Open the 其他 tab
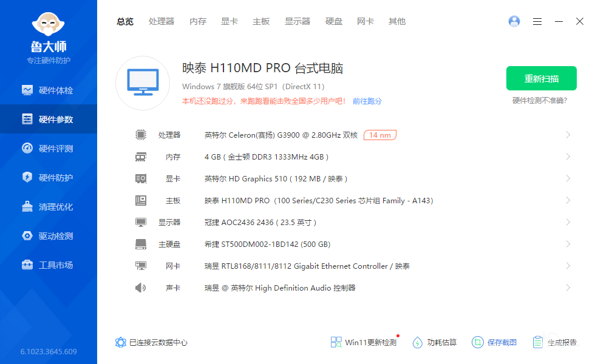 point(397,22)
